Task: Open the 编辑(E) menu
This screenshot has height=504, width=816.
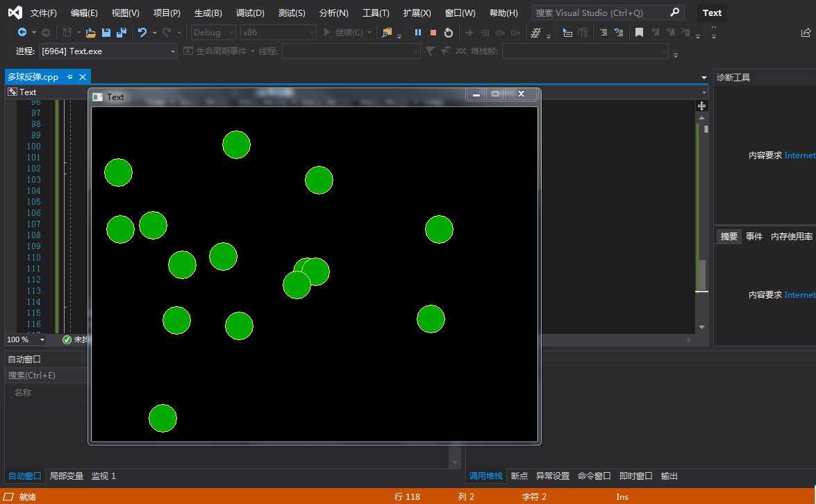Action: click(84, 13)
